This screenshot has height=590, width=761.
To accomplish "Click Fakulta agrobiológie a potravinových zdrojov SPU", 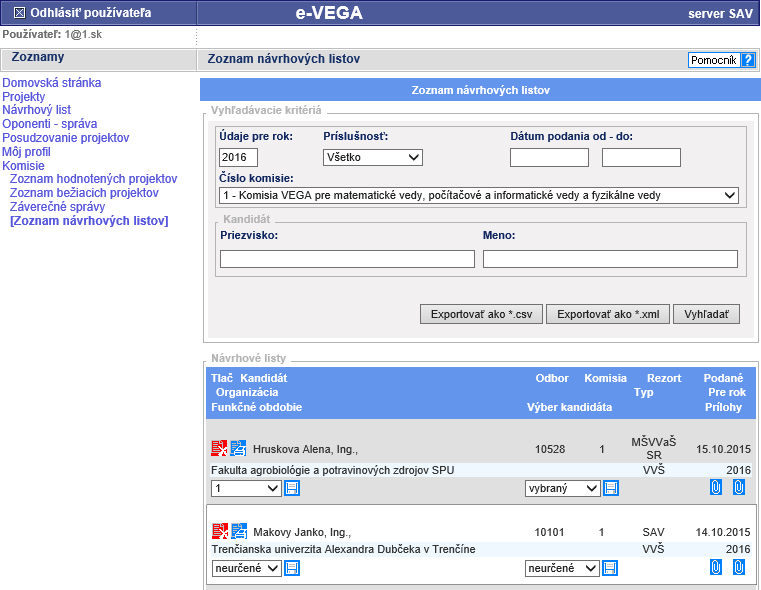I will [332, 470].
